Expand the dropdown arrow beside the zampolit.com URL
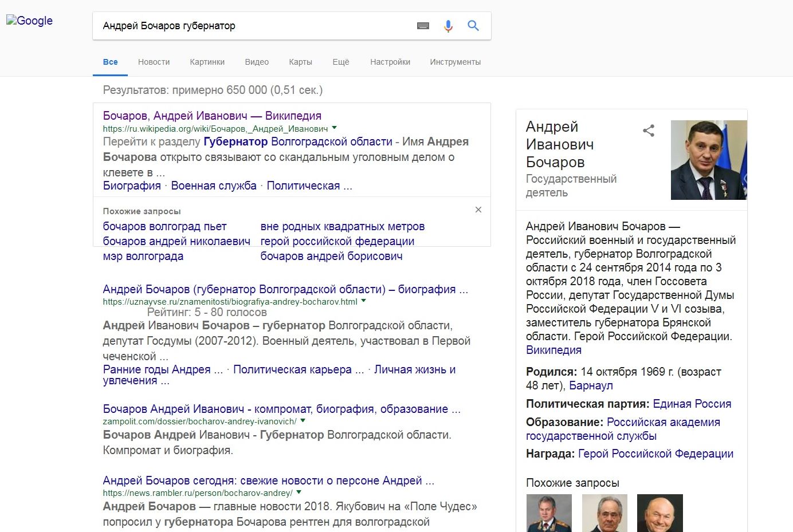This screenshot has width=793, height=532. (x=303, y=420)
